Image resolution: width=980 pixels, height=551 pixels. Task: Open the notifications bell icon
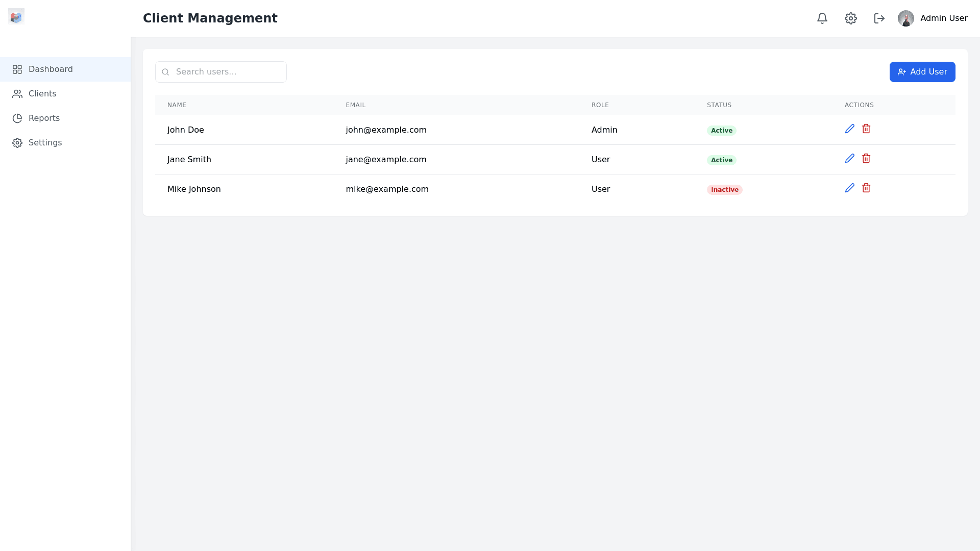(x=822, y=18)
